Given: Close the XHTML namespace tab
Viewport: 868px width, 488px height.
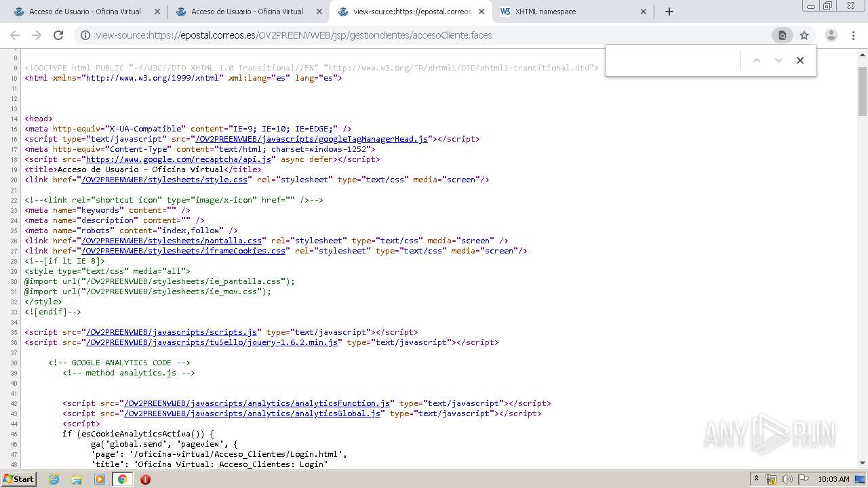Looking at the screenshot, I should click(x=644, y=12).
